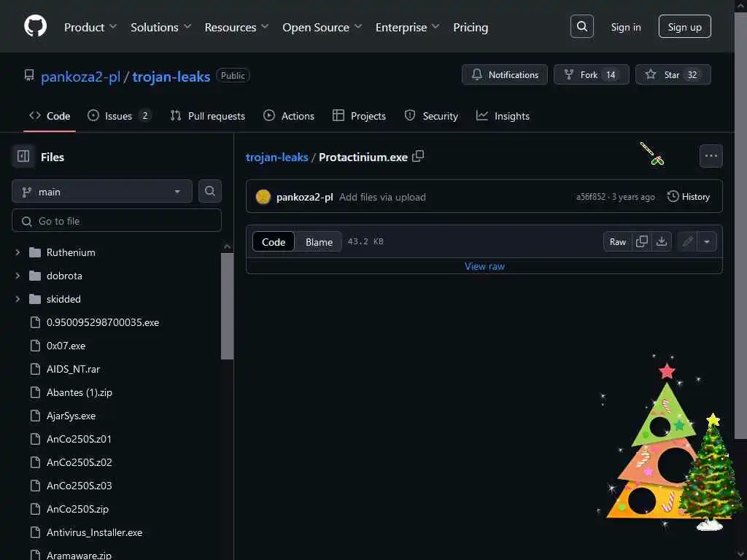Open the Open Source menu dropdown

[322, 27]
